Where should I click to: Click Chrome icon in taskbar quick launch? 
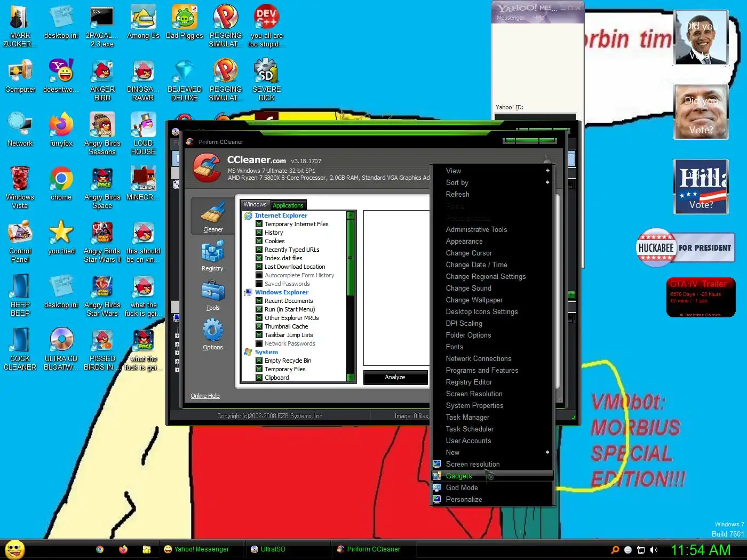[100, 549]
